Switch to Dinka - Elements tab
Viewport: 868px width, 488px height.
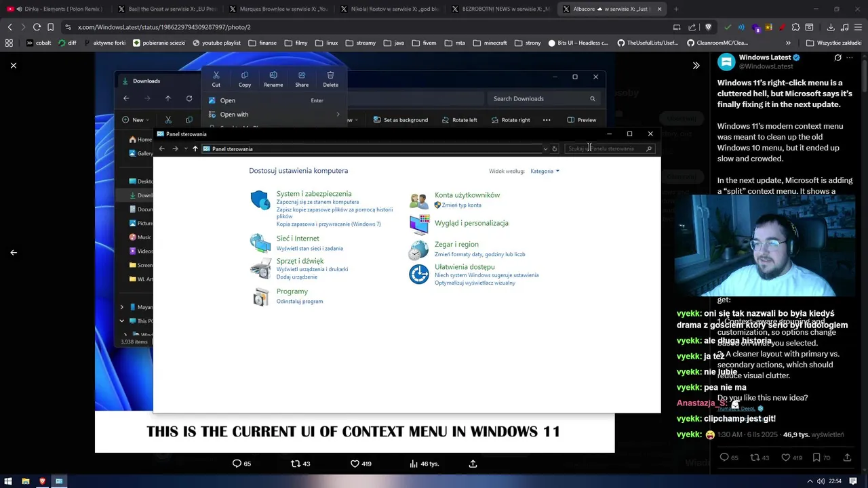coord(56,9)
